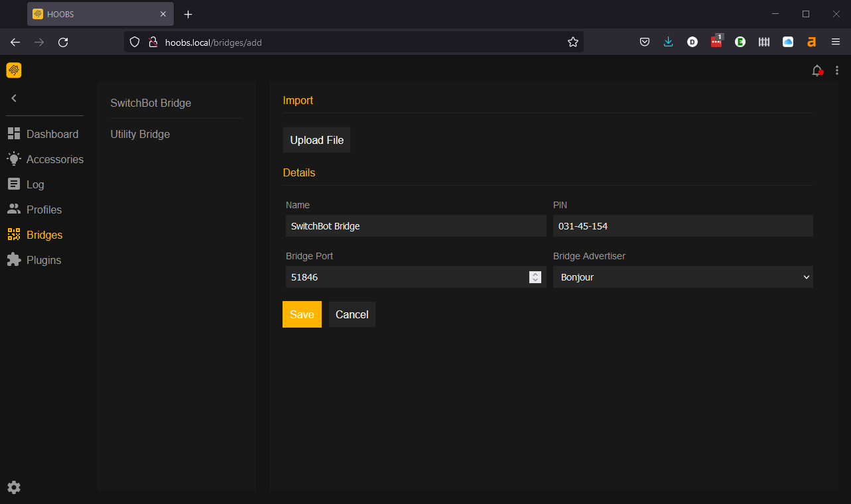Viewport: 851px width, 504px height.
Task: Select SwitchBot Bridge in the list
Action: tap(151, 103)
